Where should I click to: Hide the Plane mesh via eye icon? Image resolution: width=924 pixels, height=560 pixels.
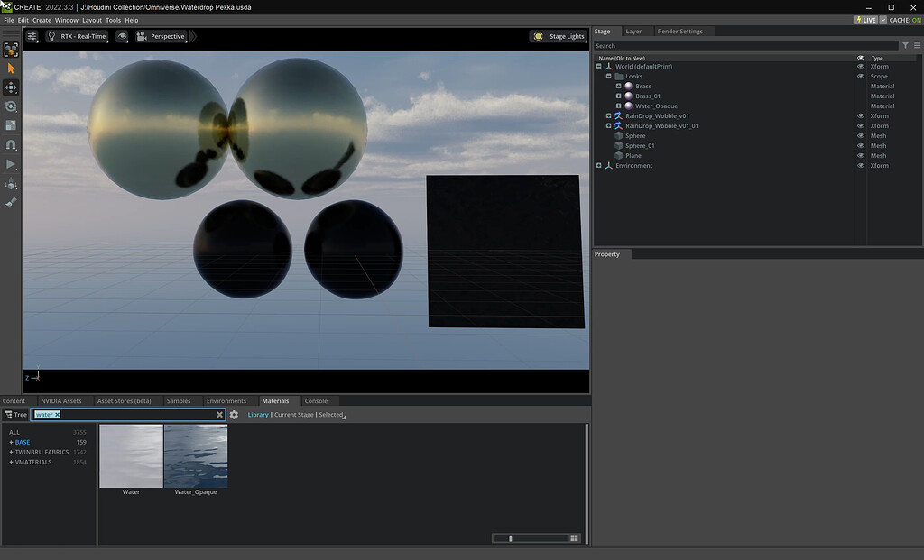[860, 156]
